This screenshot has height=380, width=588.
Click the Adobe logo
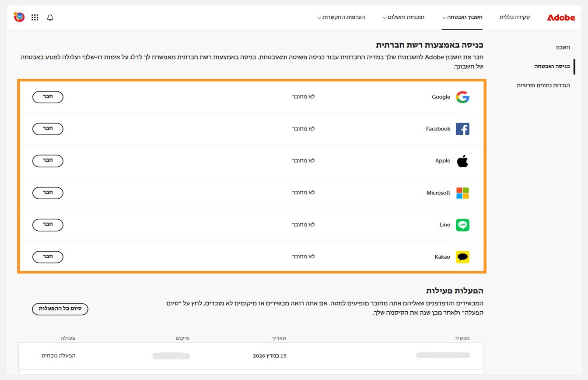561,18
